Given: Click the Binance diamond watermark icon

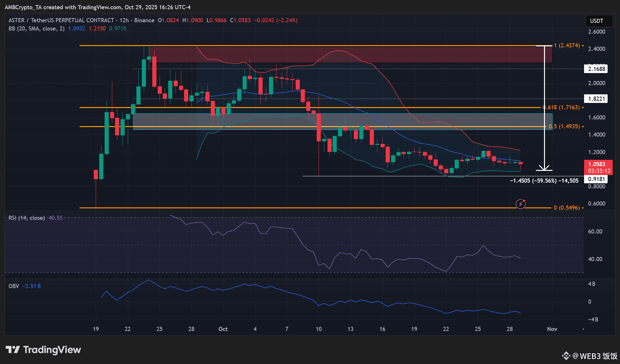Looking at the screenshot, I should 566,356.
